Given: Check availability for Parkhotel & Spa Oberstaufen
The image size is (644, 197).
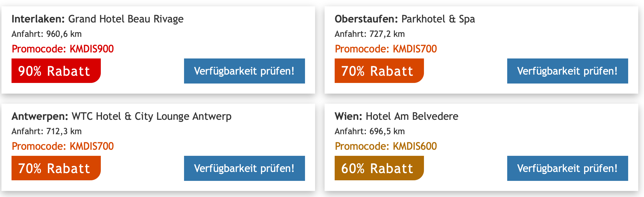Looking at the screenshot, I should (x=567, y=71).
